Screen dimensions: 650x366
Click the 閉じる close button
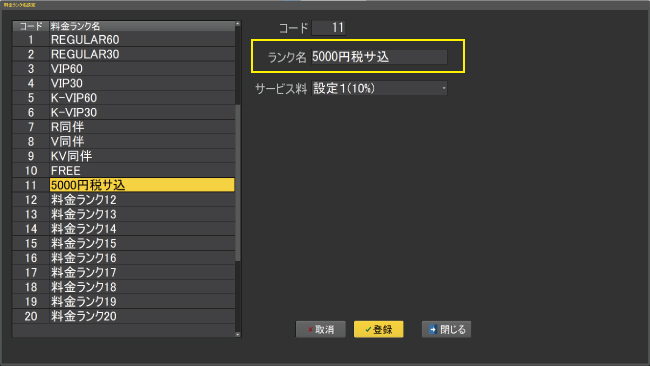(446, 330)
